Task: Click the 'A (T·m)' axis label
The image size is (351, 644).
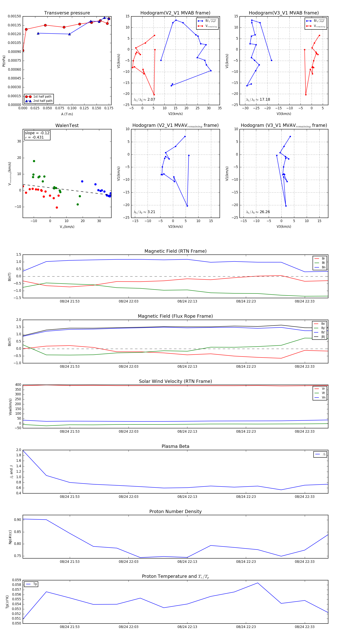Action: 67,114
